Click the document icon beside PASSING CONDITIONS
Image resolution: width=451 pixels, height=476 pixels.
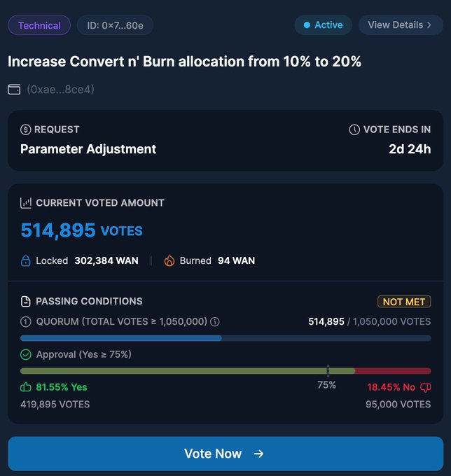[x=25, y=302]
